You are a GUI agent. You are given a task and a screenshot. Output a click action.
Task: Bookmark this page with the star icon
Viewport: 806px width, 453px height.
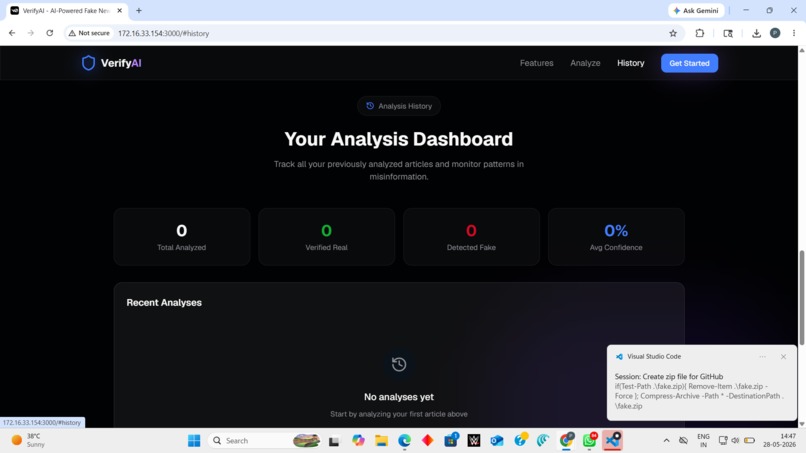coord(673,33)
